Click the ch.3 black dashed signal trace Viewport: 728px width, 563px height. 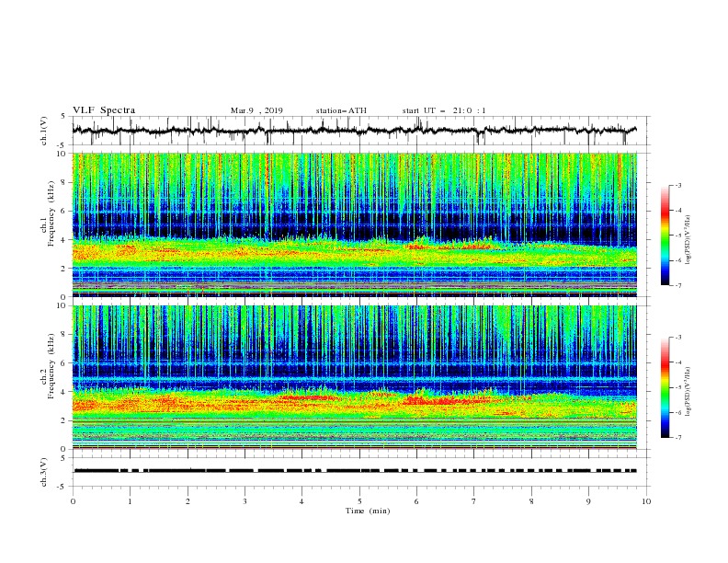click(x=355, y=471)
